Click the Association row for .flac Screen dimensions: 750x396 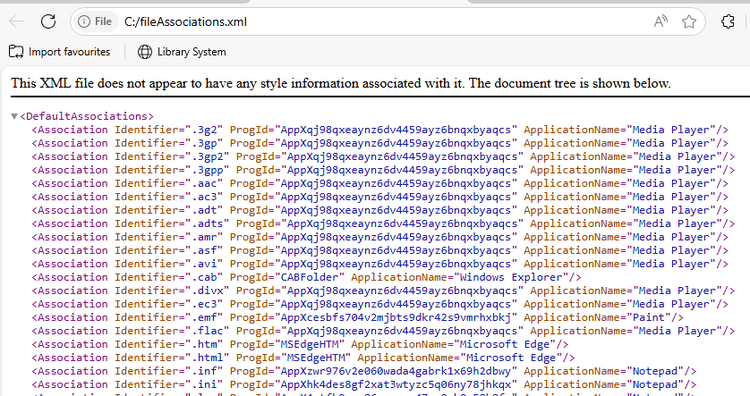(x=383, y=330)
